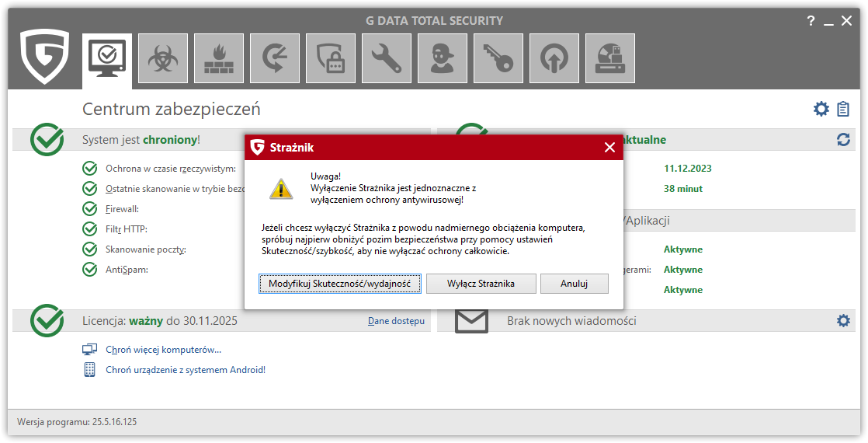
Task: Click Brak nowych wiadomości text
Action: (571, 320)
